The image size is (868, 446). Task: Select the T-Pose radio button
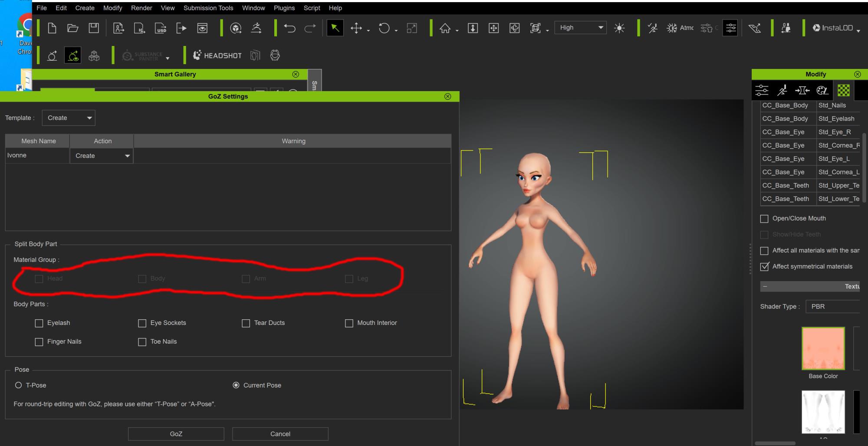[x=18, y=385]
